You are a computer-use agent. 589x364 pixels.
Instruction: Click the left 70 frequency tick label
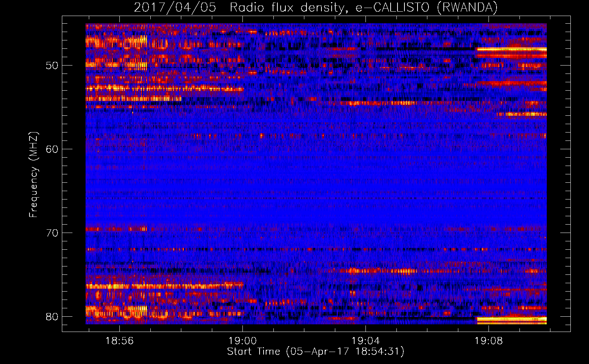[x=52, y=233]
